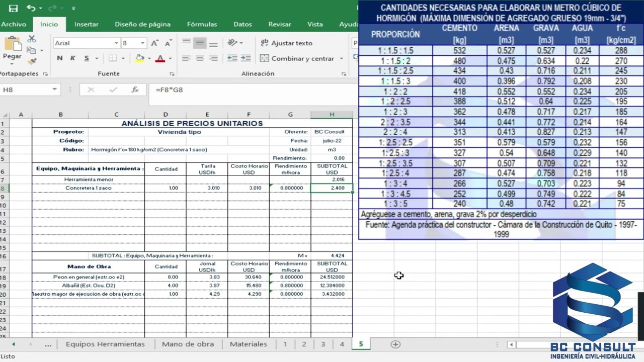Switch to the Mano de obra sheet

(188, 344)
